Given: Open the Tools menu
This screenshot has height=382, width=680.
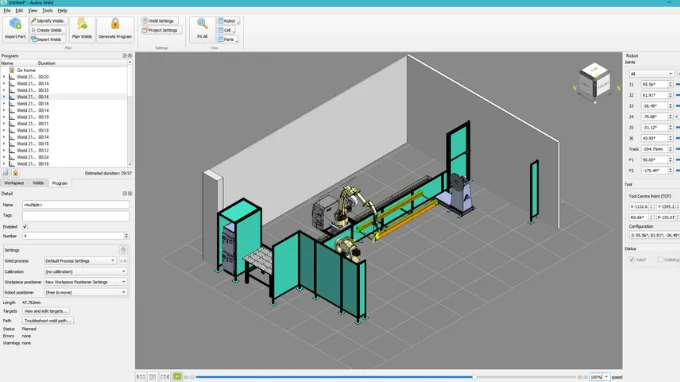Looking at the screenshot, I should pyautogui.click(x=47, y=10).
